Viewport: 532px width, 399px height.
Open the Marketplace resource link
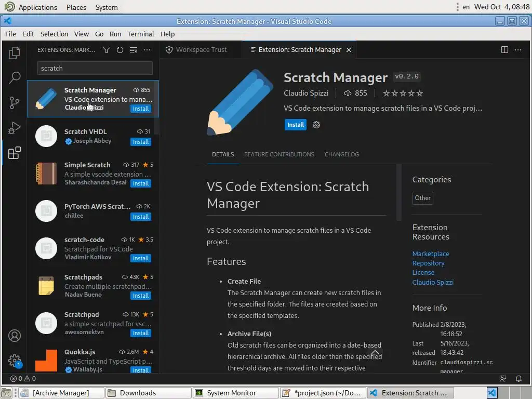pyautogui.click(x=431, y=254)
